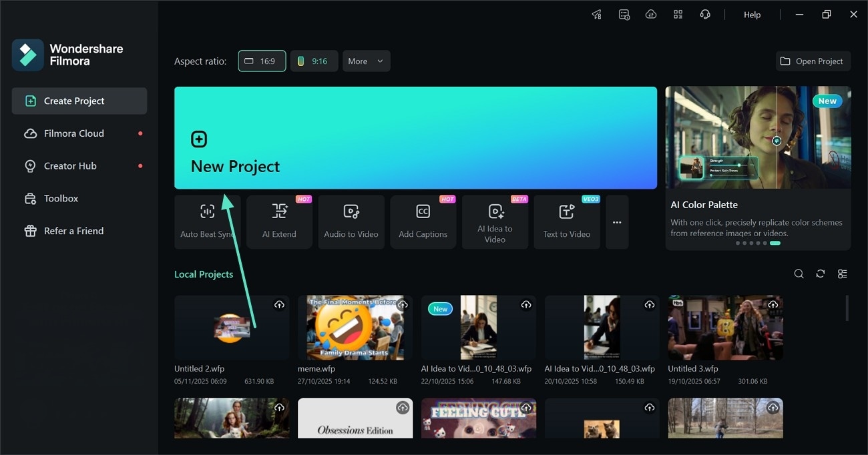
Task: Select the last highlighted carousel dot
Action: (x=775, y=243)
